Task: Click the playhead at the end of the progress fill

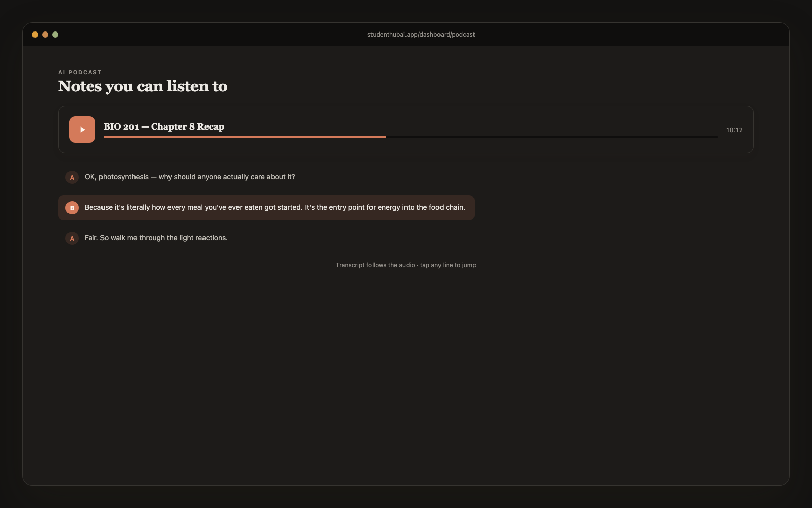Action: tap(386, 137)
